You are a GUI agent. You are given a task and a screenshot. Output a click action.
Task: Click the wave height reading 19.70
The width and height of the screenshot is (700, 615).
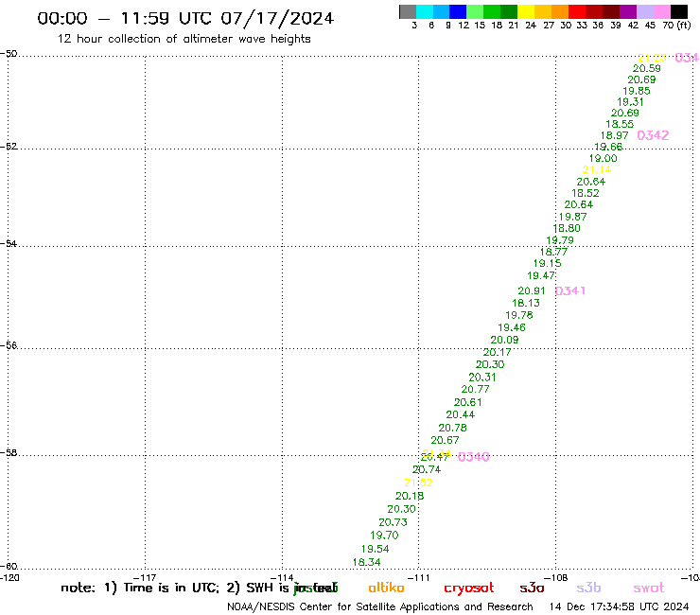coord(384,536)
